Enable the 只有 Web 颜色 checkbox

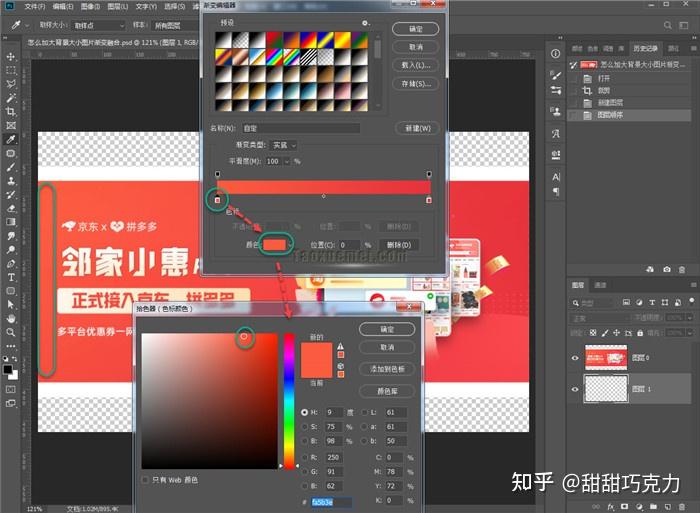(145, 480)
